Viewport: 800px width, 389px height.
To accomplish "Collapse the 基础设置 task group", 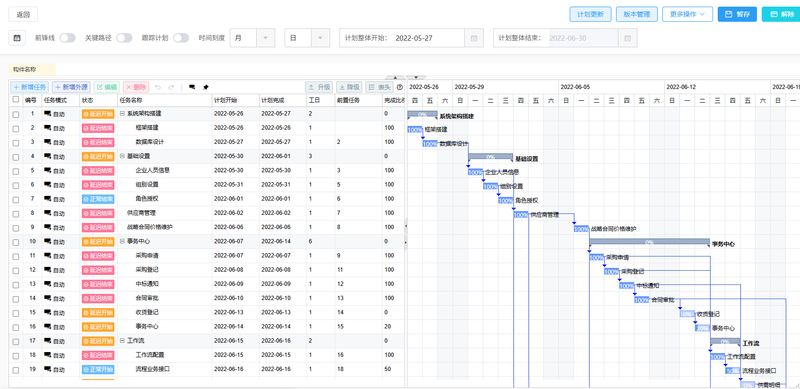I will click(122, 156).
